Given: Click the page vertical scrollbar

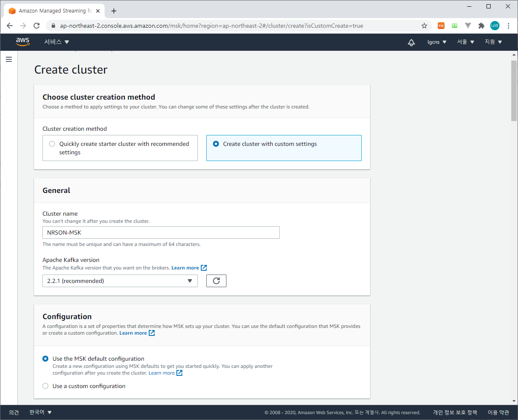Looking at the screenshot, I should [x=514, y=90].
